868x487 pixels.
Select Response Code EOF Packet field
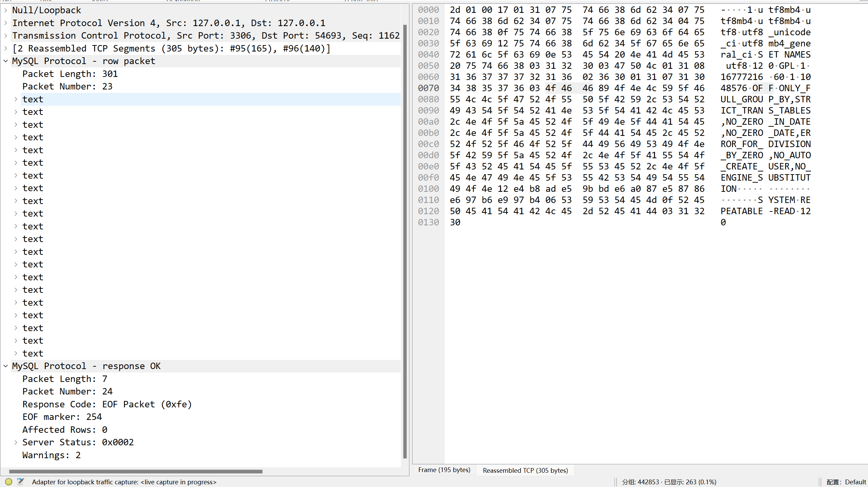(107, 404)
